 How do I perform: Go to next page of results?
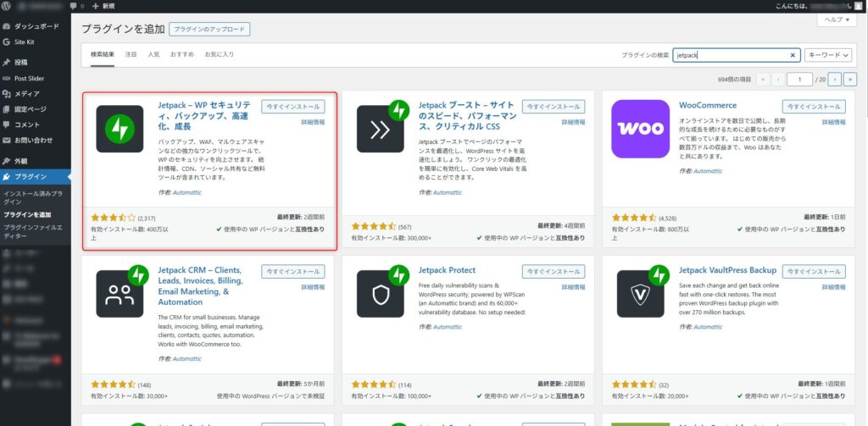coord(836,80)
